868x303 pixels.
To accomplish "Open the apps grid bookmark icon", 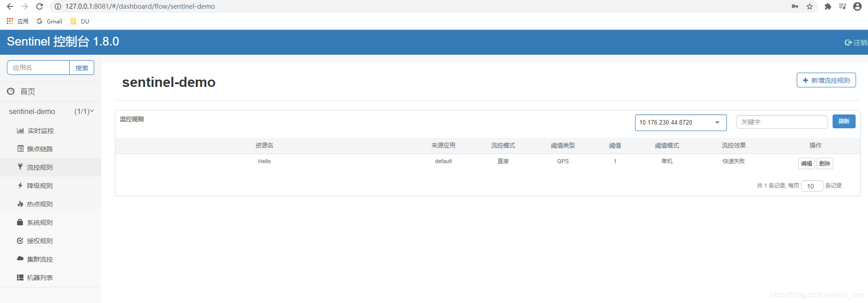I will click(x=10, y=21).
